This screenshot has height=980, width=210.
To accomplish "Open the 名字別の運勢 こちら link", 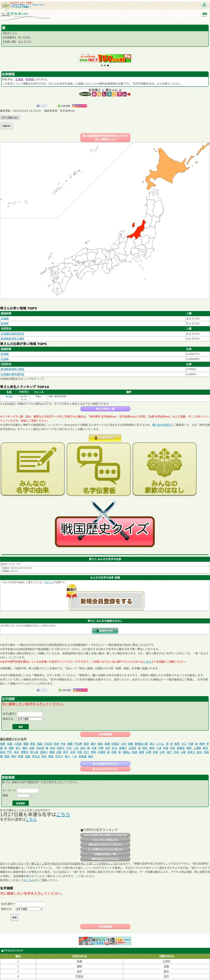I will [31, 819].
